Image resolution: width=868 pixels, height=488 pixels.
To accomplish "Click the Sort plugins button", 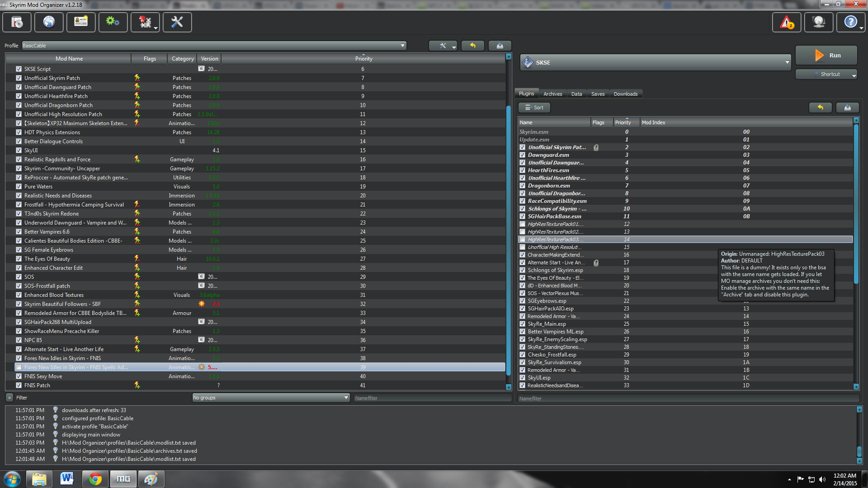I will (534, 108).
